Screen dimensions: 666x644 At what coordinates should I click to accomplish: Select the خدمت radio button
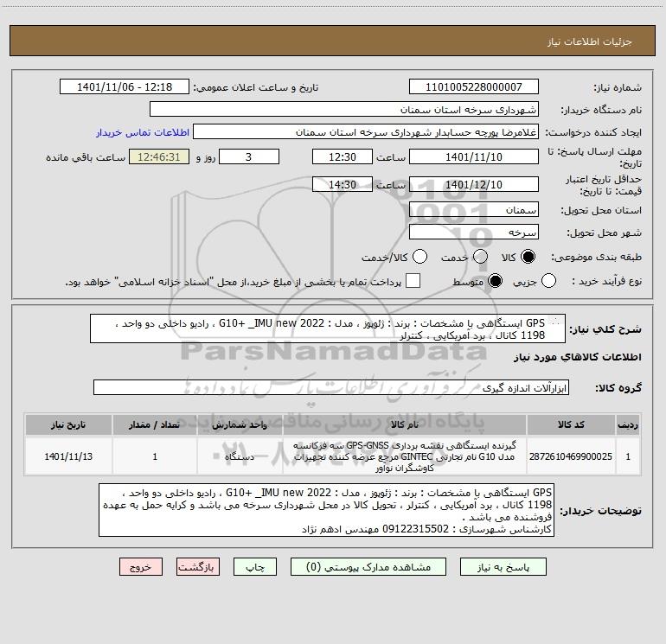pyautogui.click(x=480, y=257)
